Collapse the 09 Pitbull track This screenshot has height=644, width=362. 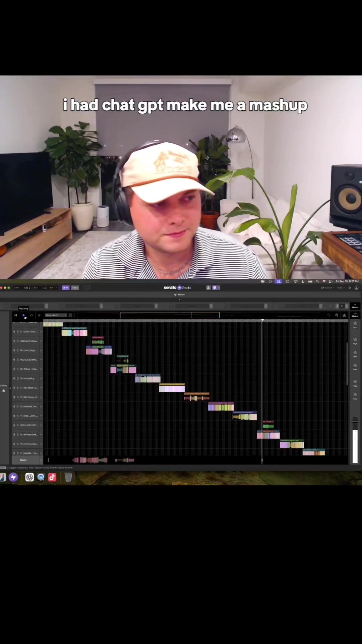41,369
